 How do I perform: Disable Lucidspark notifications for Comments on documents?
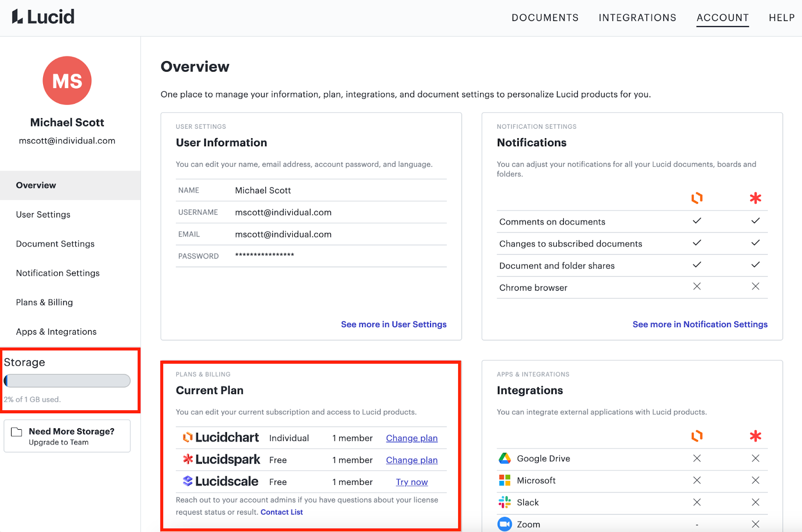[755, 221]
